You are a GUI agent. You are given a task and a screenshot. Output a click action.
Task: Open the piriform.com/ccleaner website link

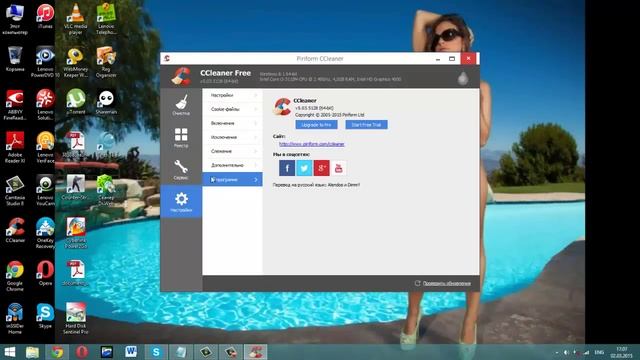pos(311,144)
